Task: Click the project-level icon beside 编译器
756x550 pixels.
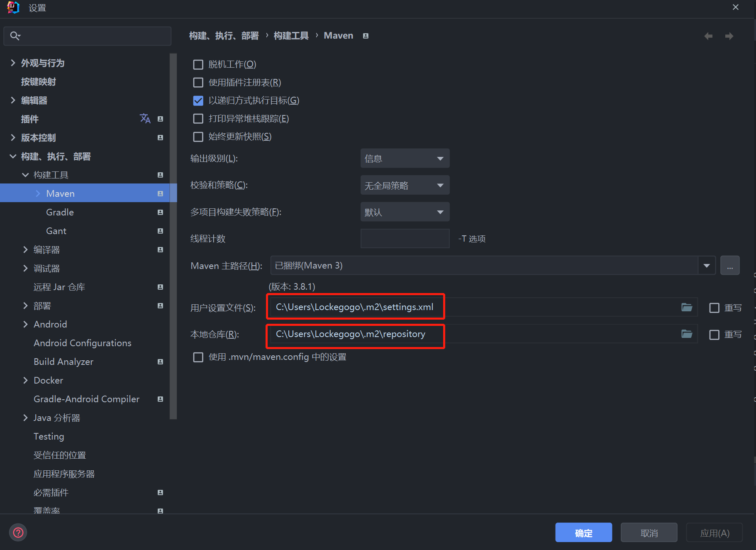Action: 160,249
